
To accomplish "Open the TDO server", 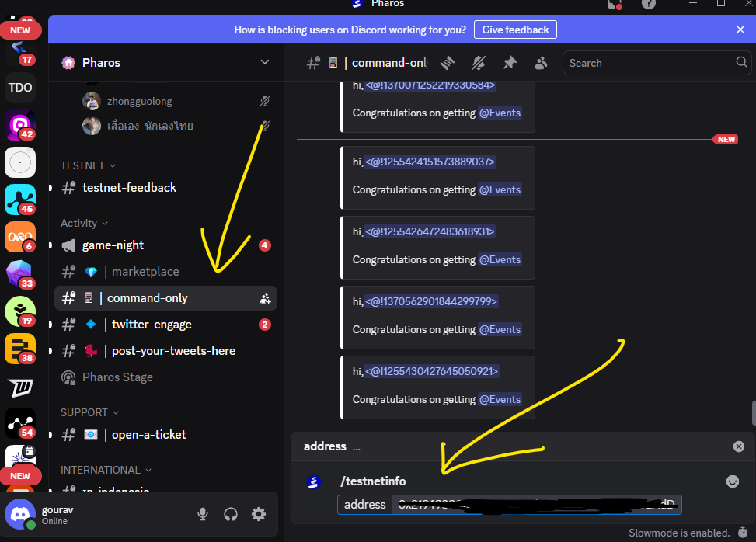I will (20, 88).
